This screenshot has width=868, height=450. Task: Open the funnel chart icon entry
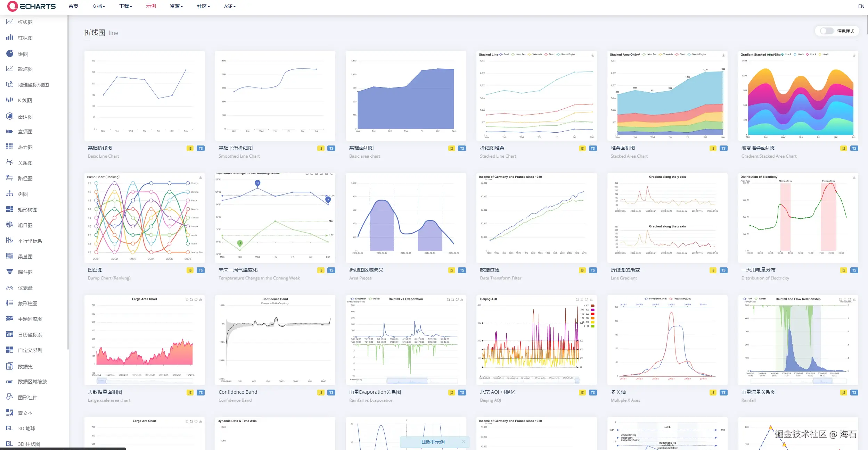pyautogui.click(x=10, y=272)
